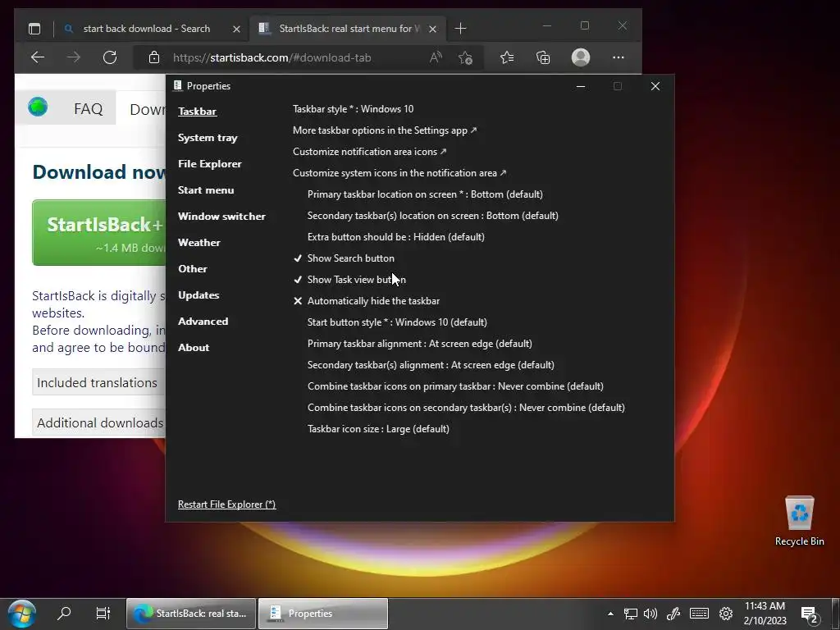Change Combine icons on primary taskbar
The width and height of the screenshot is (840, 630).
(x=455, y=386)
